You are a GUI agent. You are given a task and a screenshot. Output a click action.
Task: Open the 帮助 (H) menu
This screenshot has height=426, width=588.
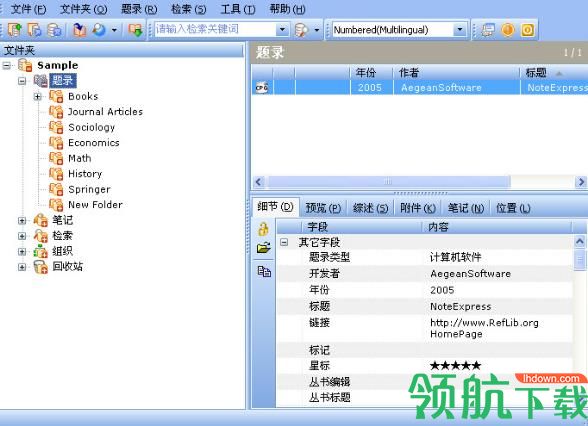pyautogui.click(x=287, y=9)
